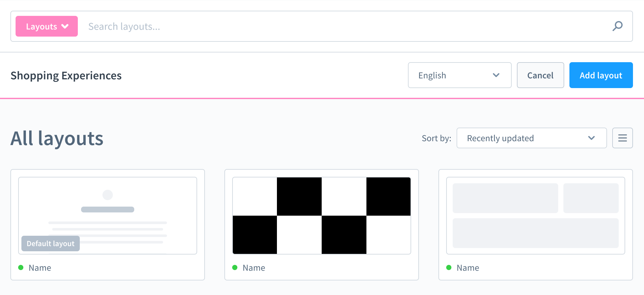Click Name under the gray blocks card
Image resolution: width=644 pixels, height=295 pixels.
tap(468, 268)
